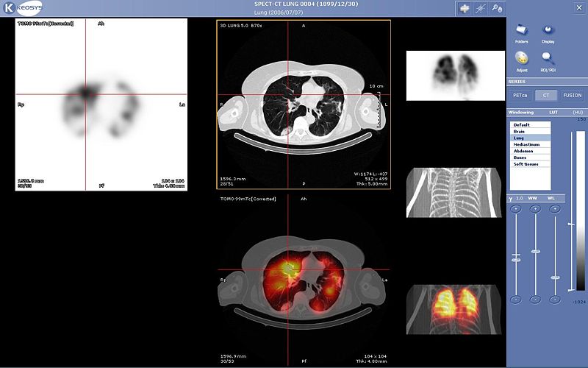
Task: Choose the Abdomen windowing preset
Action: coord(530,151)
